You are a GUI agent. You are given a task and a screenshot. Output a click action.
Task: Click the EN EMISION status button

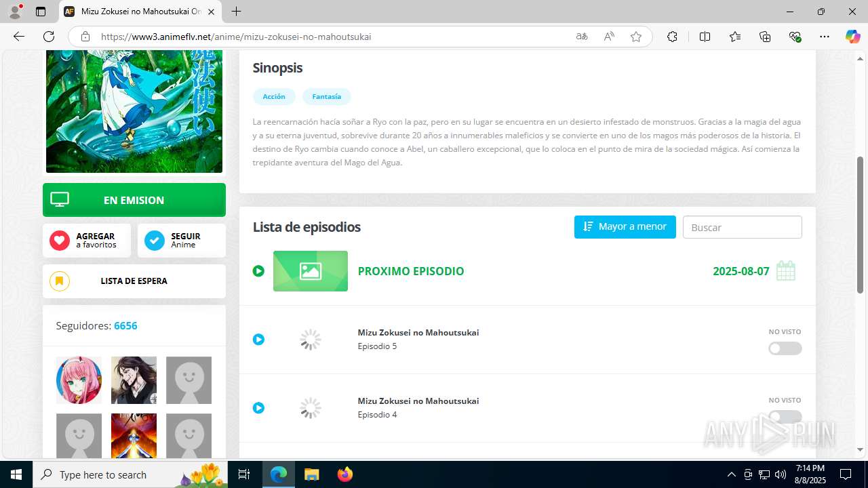[134, 200]
